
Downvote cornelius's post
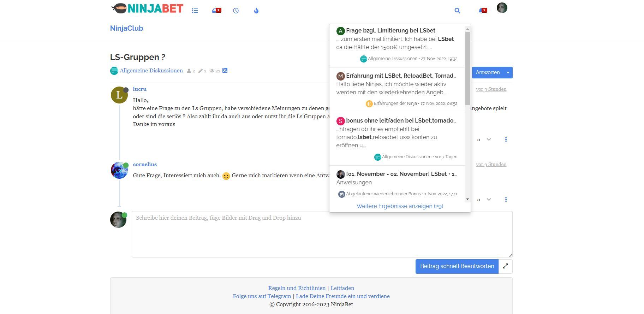[489, 200]
